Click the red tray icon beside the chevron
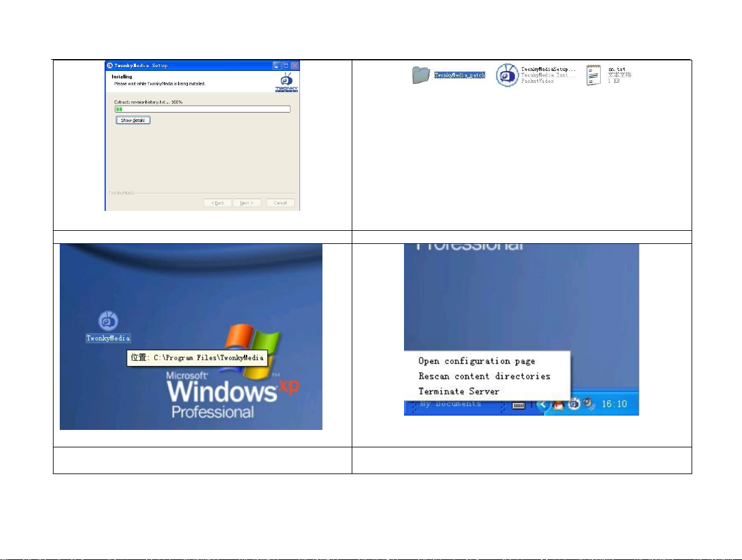This screenshot has width=742, height=560. coord(559,405)
